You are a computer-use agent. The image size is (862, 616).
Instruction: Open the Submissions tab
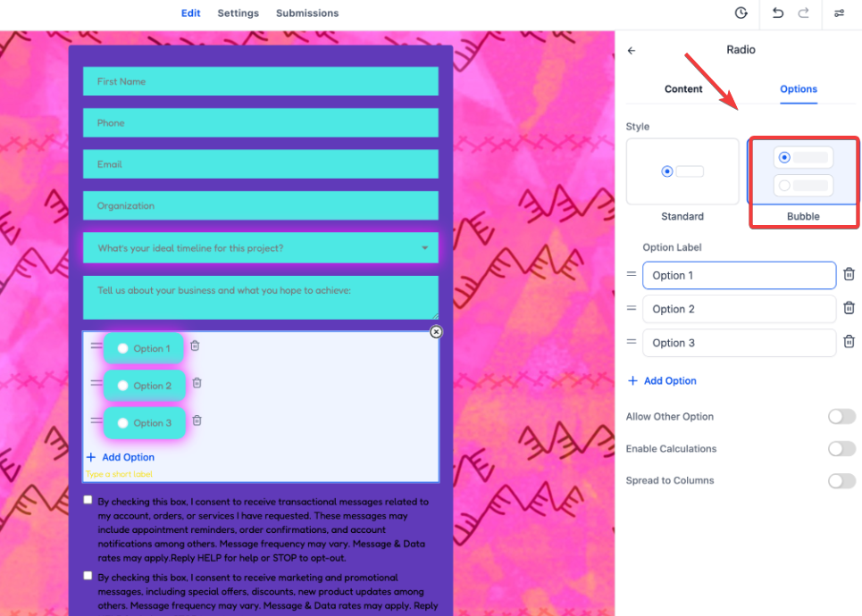pos(307,13)
